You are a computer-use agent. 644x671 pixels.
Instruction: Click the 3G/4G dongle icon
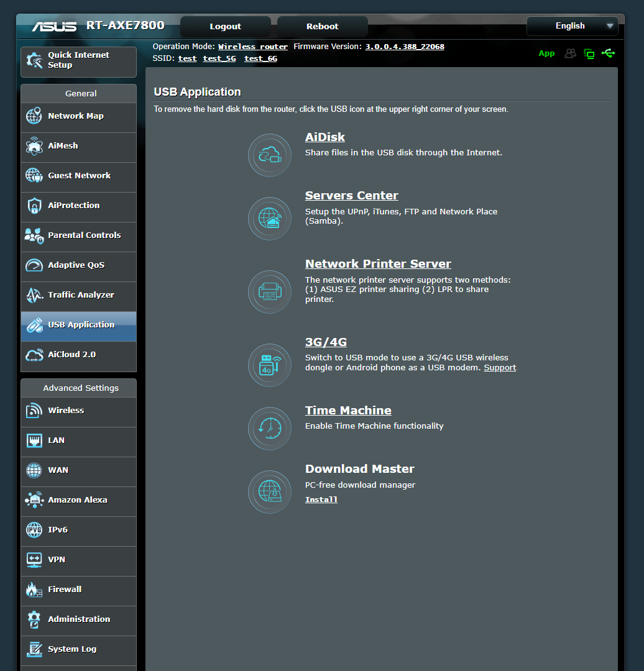coord(270,365)
